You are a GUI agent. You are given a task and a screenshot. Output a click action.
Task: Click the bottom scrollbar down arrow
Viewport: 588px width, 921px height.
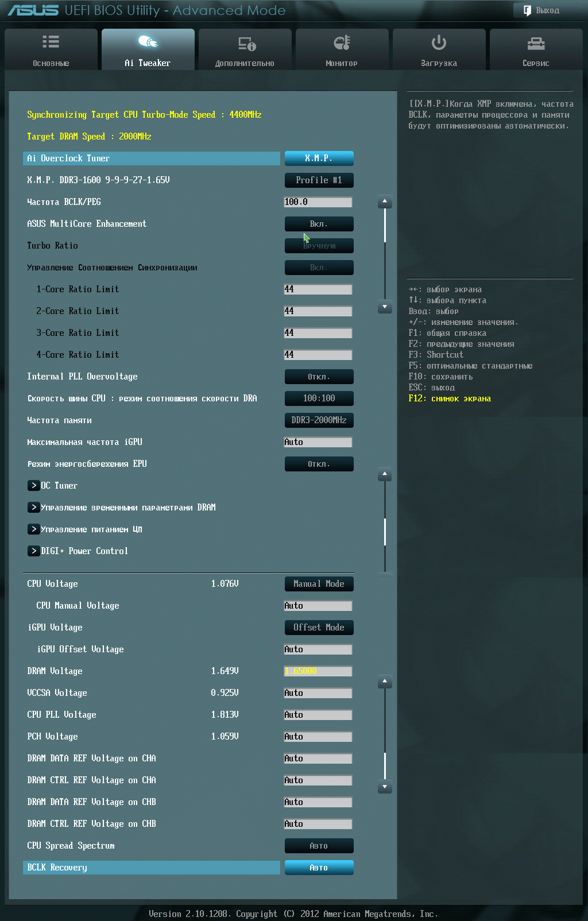coord(385,787)
